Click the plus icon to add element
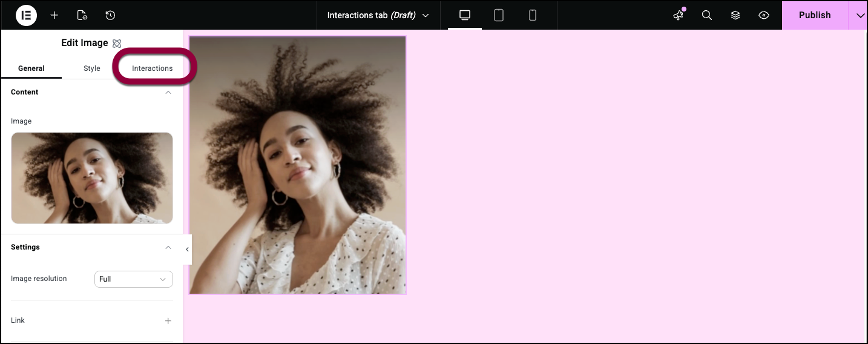The image size is (868, 344). 54,15
